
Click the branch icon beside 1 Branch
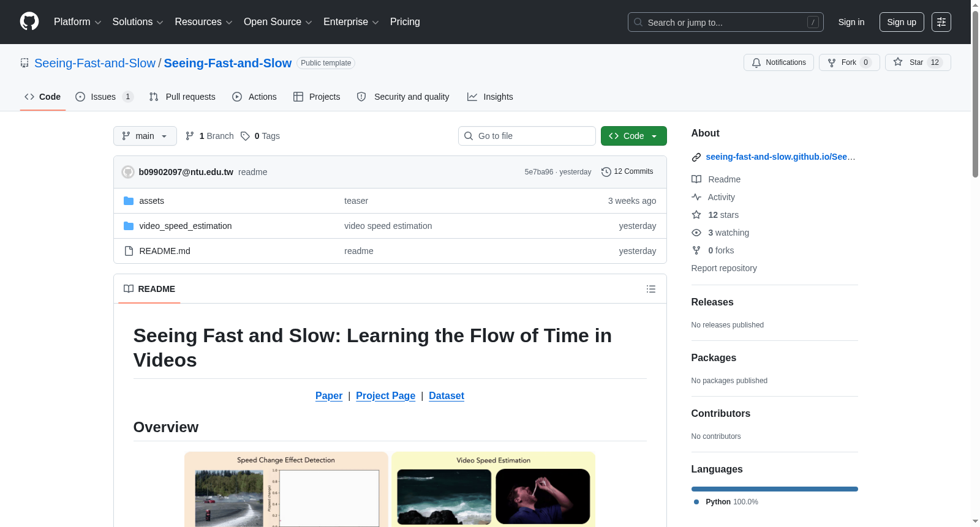coord(190,136)
